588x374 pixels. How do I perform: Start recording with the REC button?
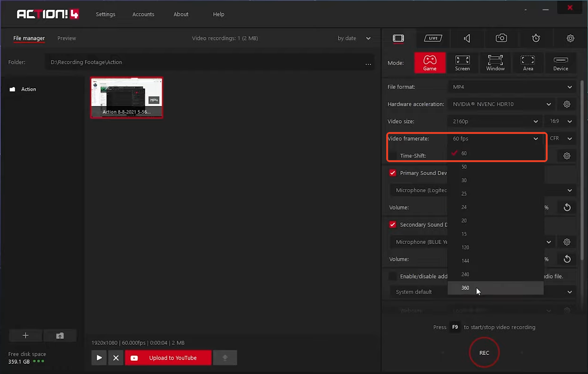484,352
